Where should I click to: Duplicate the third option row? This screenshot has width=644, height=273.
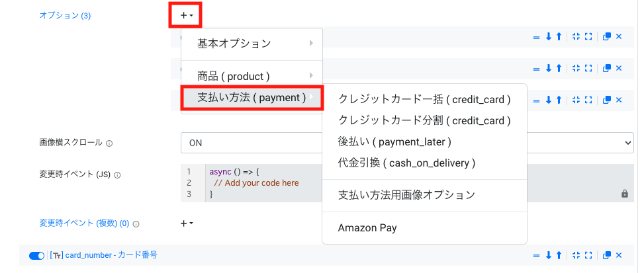point(607,100)
